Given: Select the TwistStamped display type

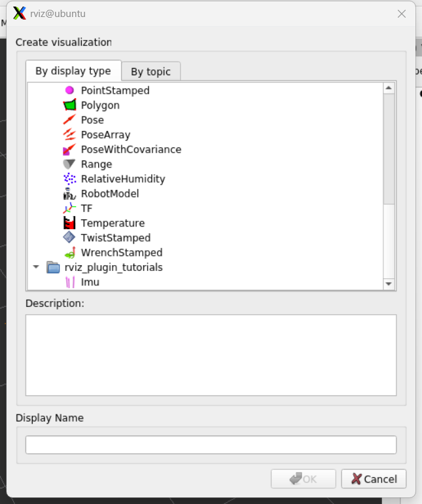Looking at the screenshot, I should (115, 238).
